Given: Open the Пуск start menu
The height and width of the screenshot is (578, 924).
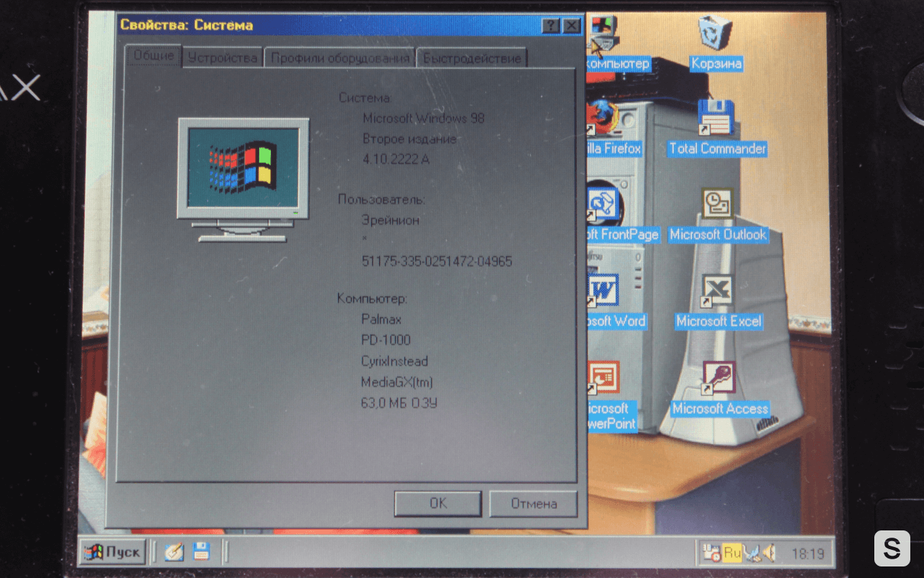Looking at the screenshot, I should [113, 553].
